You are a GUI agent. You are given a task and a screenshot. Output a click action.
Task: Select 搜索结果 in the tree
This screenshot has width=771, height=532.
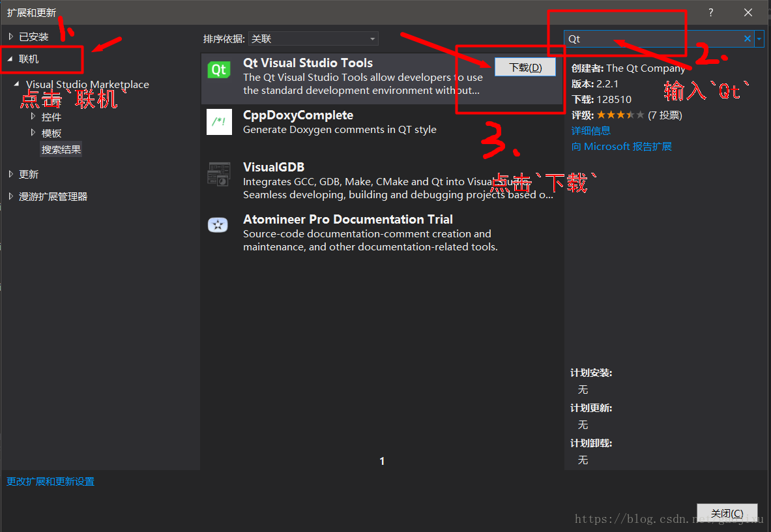pos(61,149)
